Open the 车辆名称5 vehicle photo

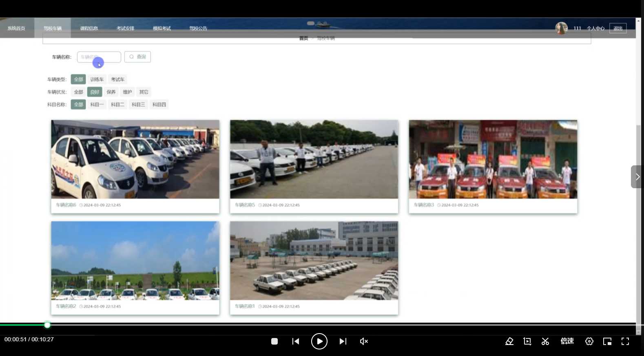coord(314,159)
